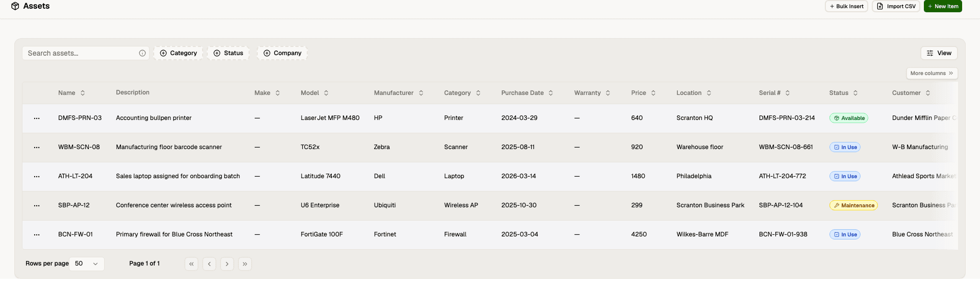980x289 pixels.
Task: Click In Use badge for WBM-SCN-08
Action: 845,147
